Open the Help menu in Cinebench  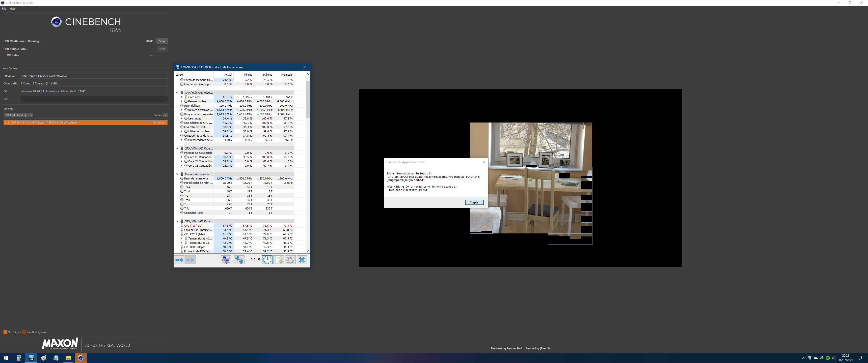13,9
